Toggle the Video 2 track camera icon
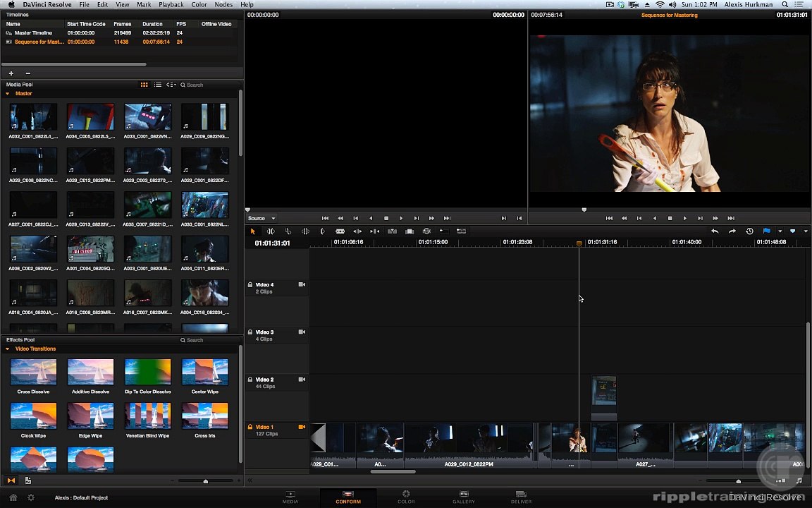This screenshot has height=508, width=812. click(302, 380)
